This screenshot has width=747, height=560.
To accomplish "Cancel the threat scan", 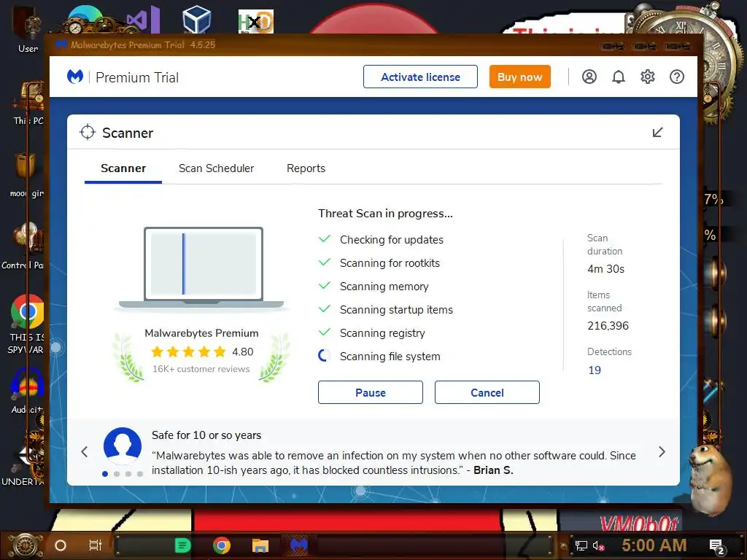I will pos(487,392).
